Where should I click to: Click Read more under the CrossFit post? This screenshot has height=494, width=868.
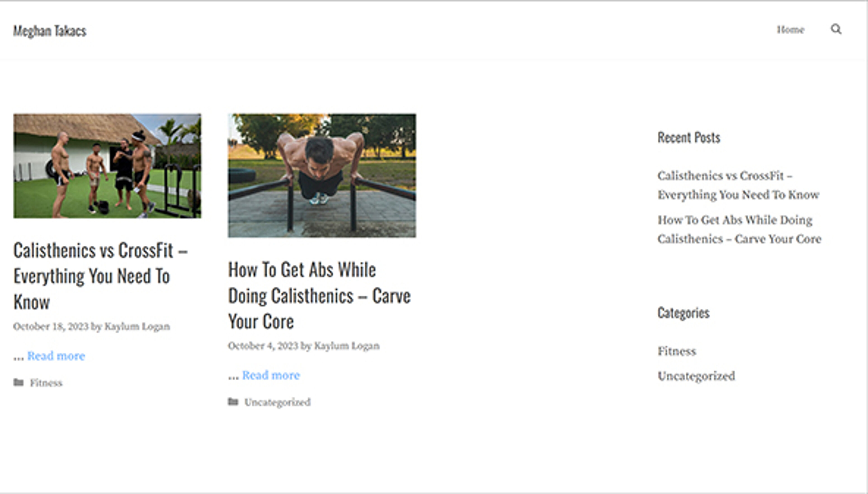coord(56,356)
